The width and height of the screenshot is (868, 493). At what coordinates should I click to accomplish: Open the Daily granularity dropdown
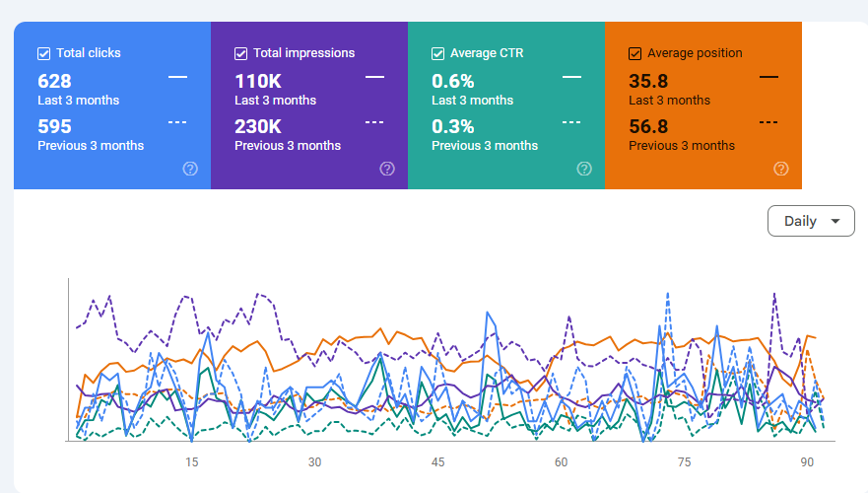pyautogui.click(x=811, y=221)
